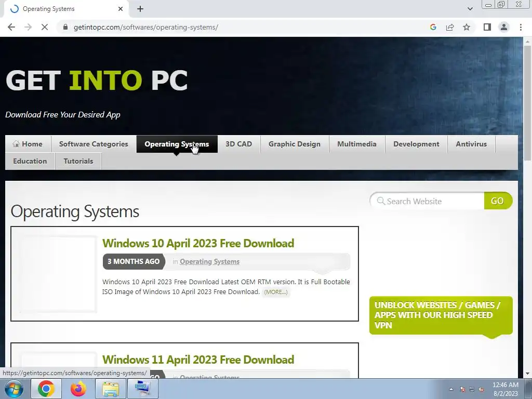Click the Unblock Websites VPN banner
The image size is (532, 399).
click(x=441, y=315)
